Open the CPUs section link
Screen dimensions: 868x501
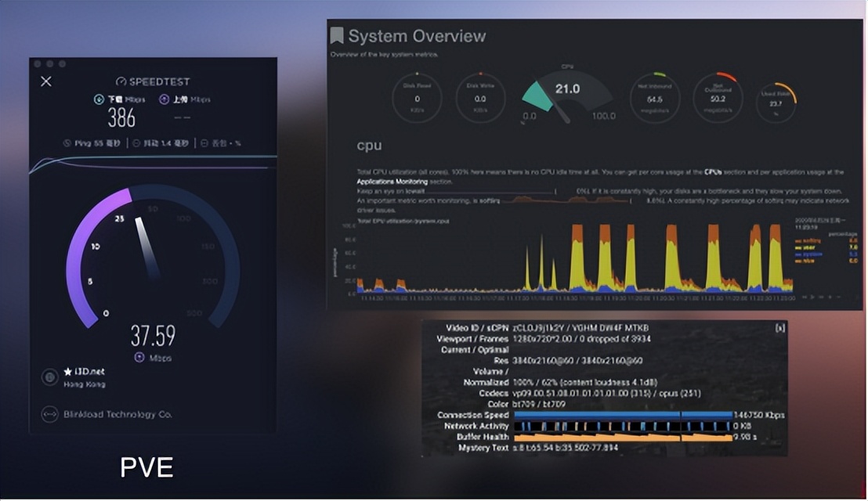point(713,172)
